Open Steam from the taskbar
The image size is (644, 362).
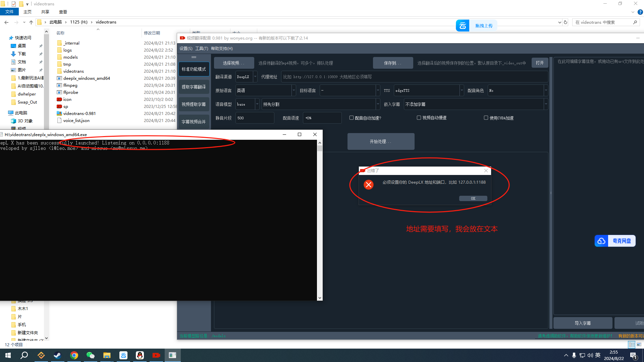coord(57,355)
